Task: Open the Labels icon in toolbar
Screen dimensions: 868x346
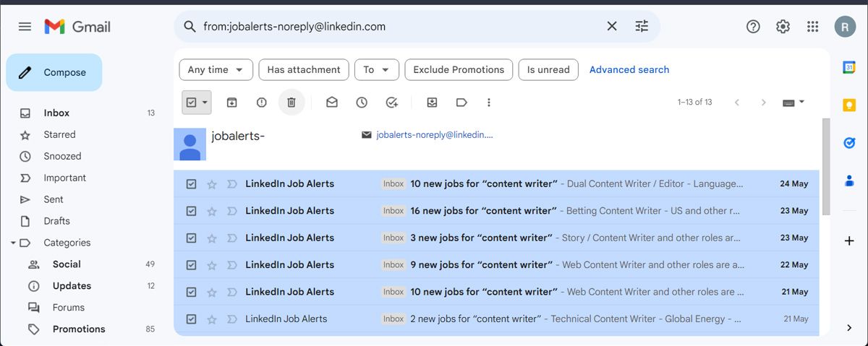Action: (461, 103)
